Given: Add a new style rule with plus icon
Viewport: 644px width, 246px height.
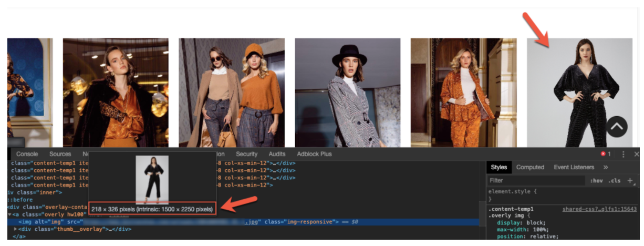Looking at the screenshot, I should [630, 180].
